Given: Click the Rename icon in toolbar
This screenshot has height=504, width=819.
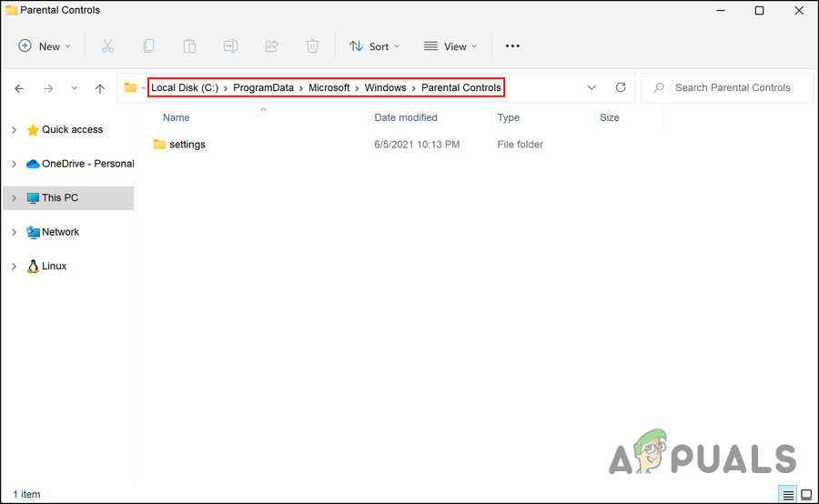Looking at the screenshot, I should point(230,46).
